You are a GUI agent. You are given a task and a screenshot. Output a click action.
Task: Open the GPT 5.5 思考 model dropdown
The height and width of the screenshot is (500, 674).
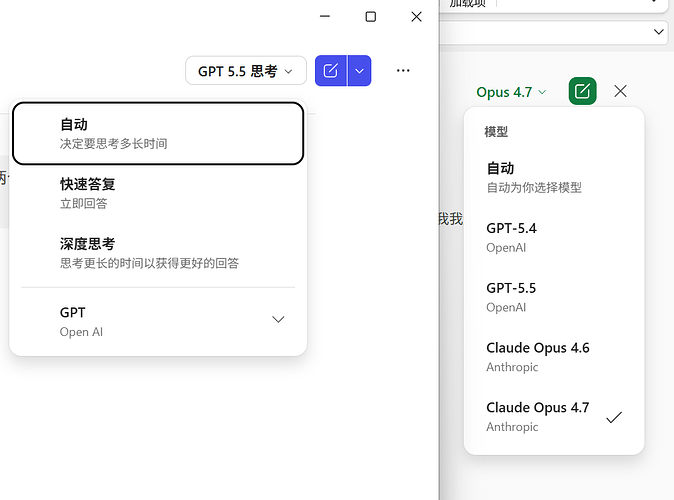(x=245, y=71)
